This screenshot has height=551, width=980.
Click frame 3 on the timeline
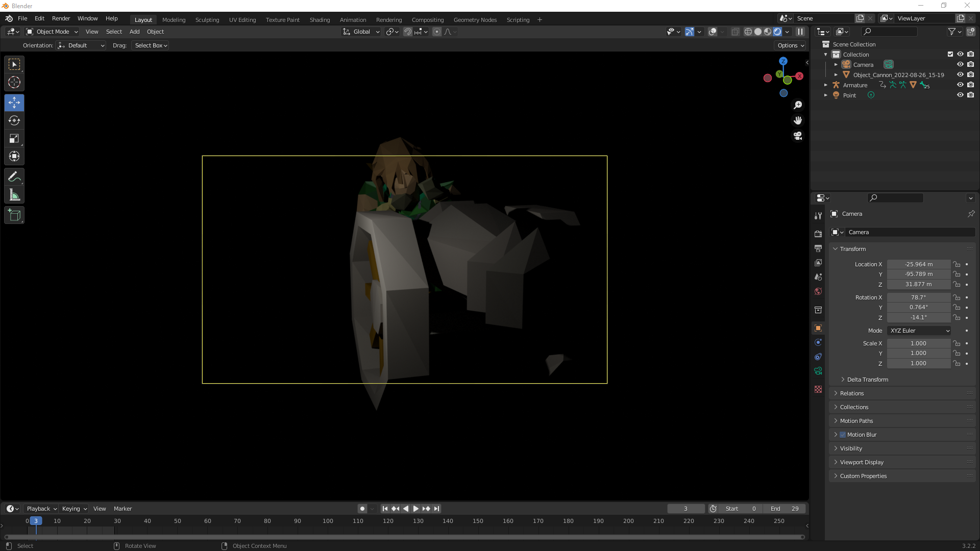pos(36,521)
